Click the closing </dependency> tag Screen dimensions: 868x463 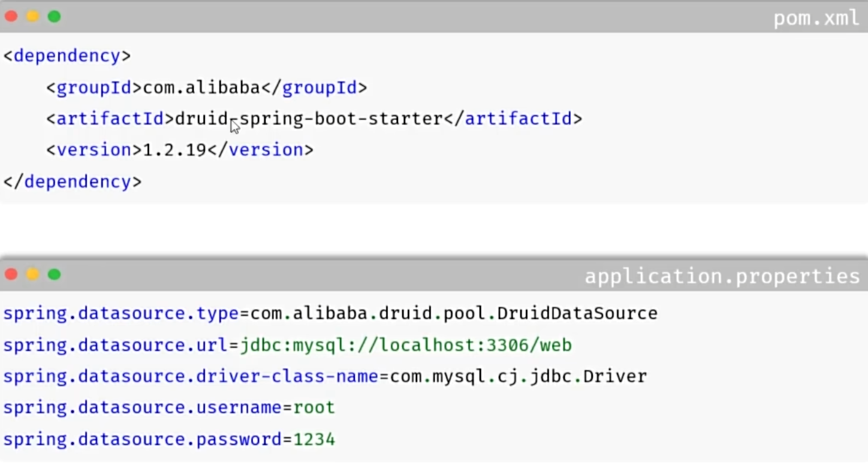[73, 181]
